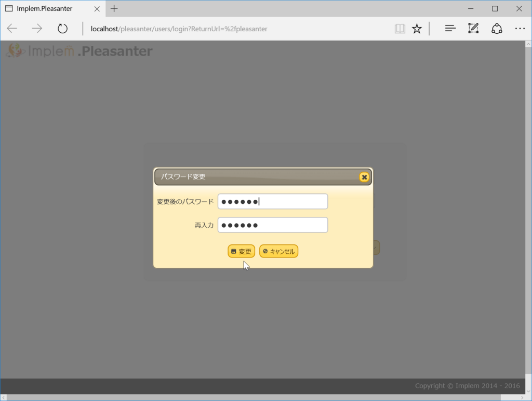This screenshot has width=532, height=401.
Task: Add page to favorites with star icon
Action: point(417,29)
